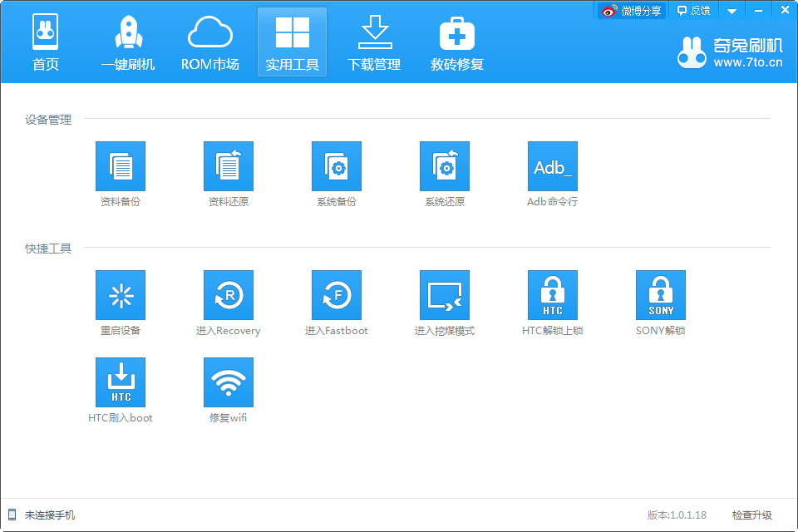This screenshot has height=532, width=798.
Task: Click the 未连接手机 status text
Action: pyautogui.click(x=50, y=515)
